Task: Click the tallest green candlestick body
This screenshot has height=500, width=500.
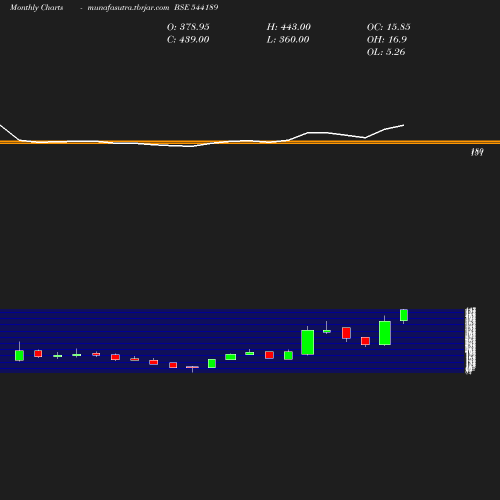Action: 307,342
